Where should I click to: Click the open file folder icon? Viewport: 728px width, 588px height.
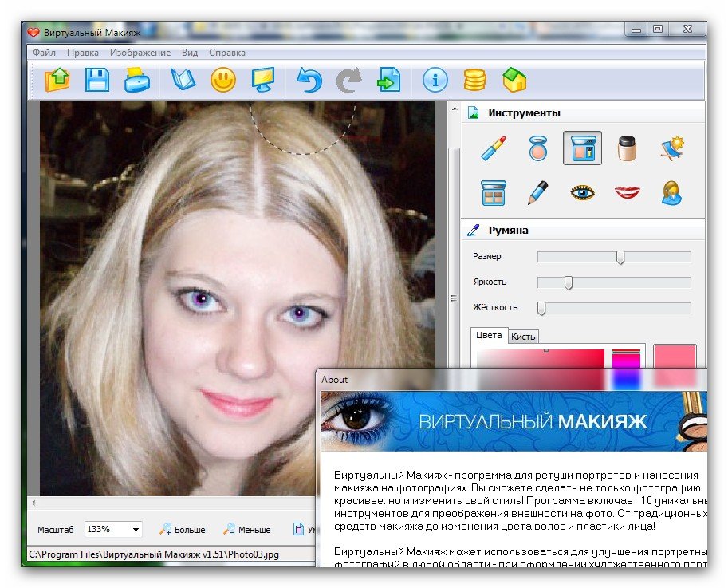point(57,80)
